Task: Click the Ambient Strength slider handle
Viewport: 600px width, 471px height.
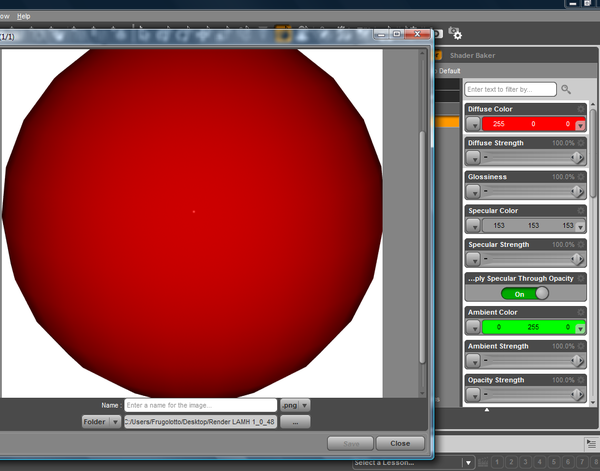Action: [x=577, y=360]
